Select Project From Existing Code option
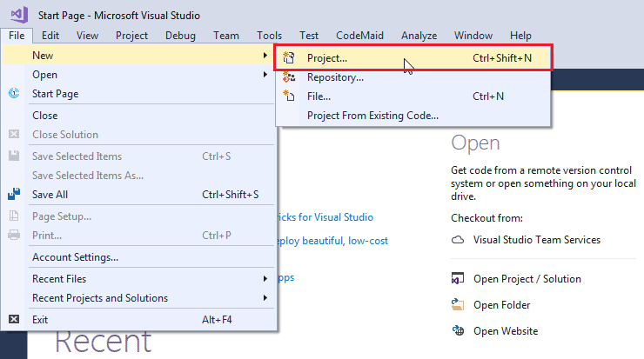The image size is (644, 359). (372, 116)
